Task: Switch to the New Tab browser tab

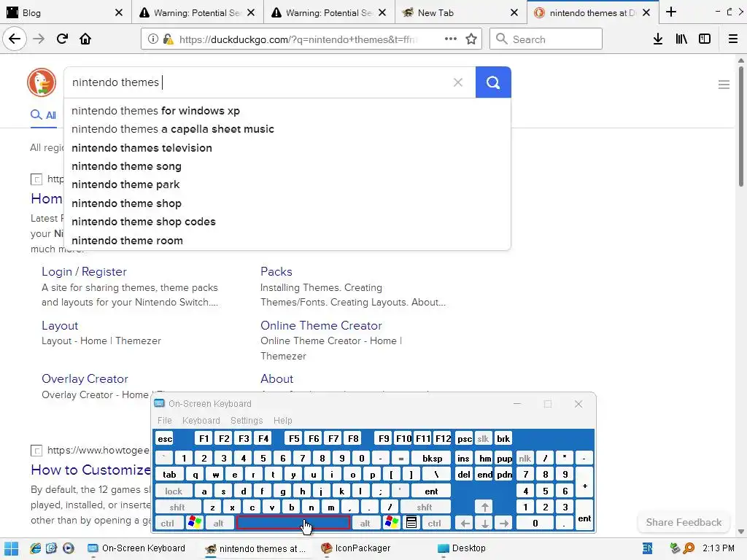Action: [460, 12]
